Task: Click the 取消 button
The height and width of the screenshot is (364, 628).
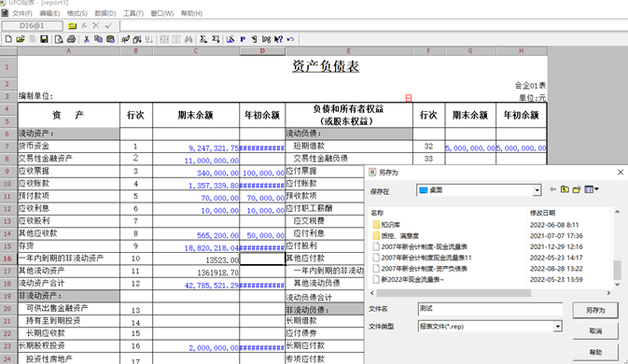Action: pyautogui.click(x=595, y=330)
